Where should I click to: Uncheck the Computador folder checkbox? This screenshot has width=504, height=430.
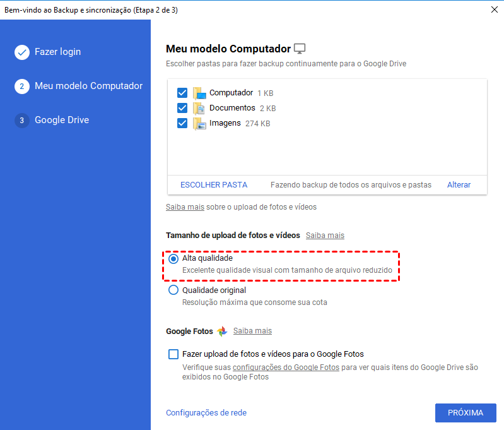pos(182,93)
